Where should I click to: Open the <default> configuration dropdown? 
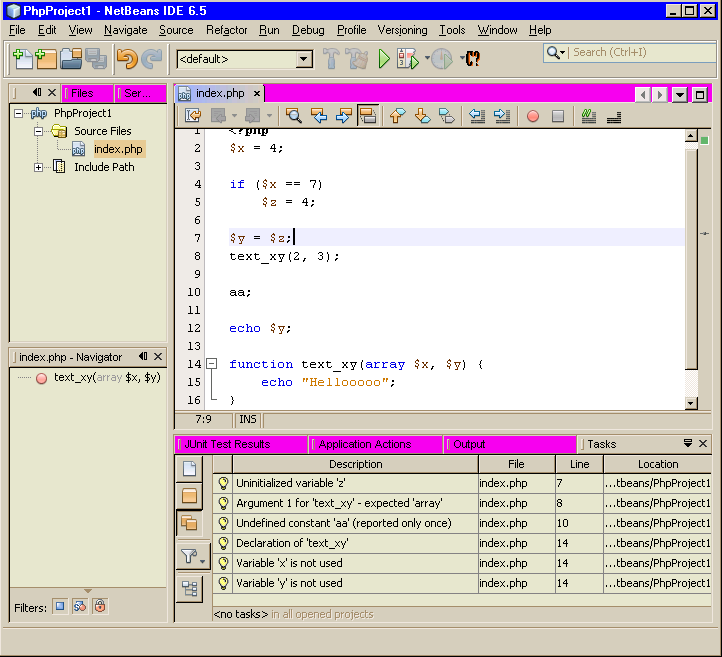304,59
